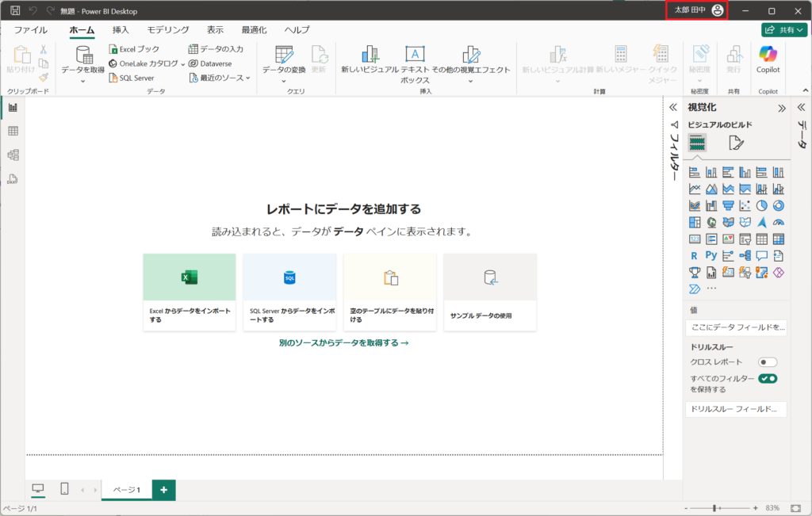The image size is (812, 516).
Task: Click 別のソースからデータを取得する link
Action: click(343, 343)
